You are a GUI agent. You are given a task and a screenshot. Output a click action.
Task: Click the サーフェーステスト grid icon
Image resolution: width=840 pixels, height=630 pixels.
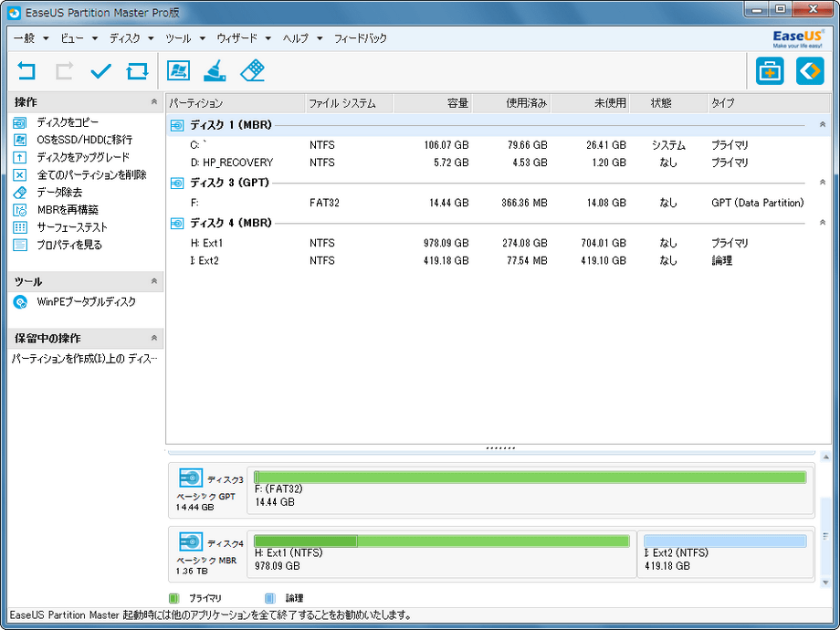(x=20, y=227)
